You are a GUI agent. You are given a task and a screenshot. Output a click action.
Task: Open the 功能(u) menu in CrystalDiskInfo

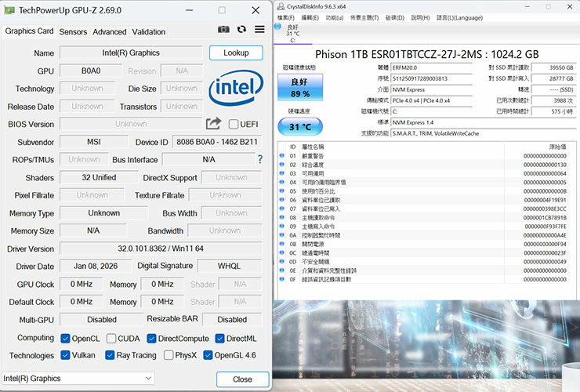click(x=335, y=17)
